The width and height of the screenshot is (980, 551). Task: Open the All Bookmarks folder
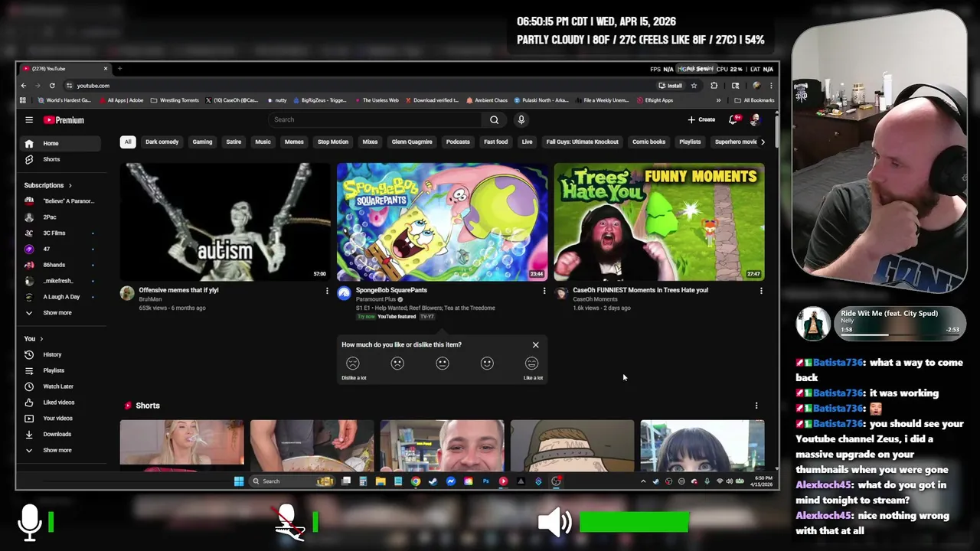point(754,100)
